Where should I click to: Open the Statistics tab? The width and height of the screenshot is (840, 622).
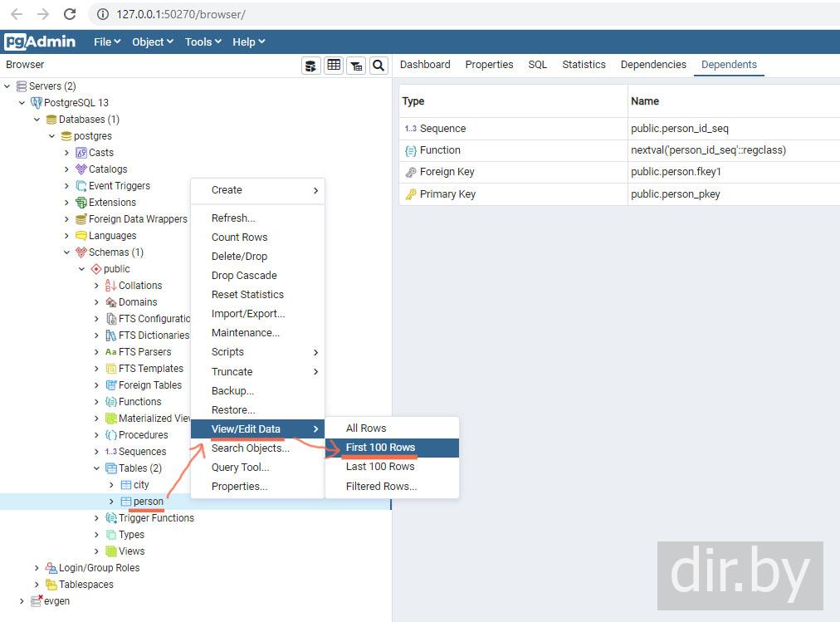(584, 65)
